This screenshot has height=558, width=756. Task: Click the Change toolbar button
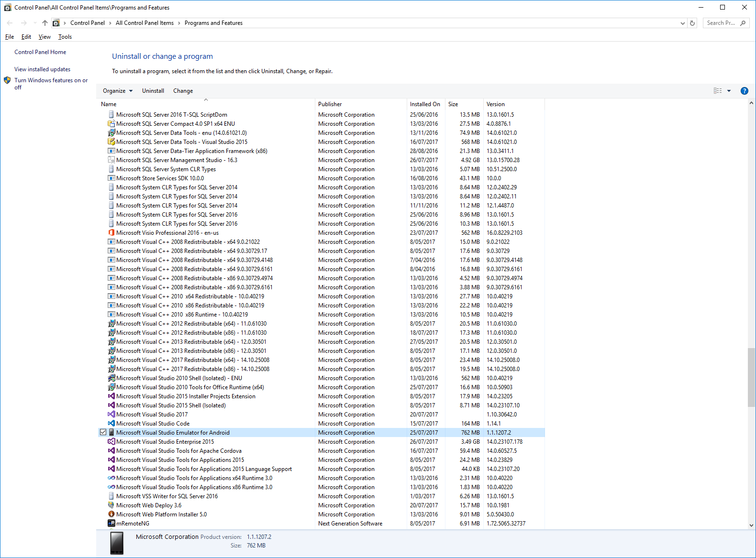pos(183,91)
